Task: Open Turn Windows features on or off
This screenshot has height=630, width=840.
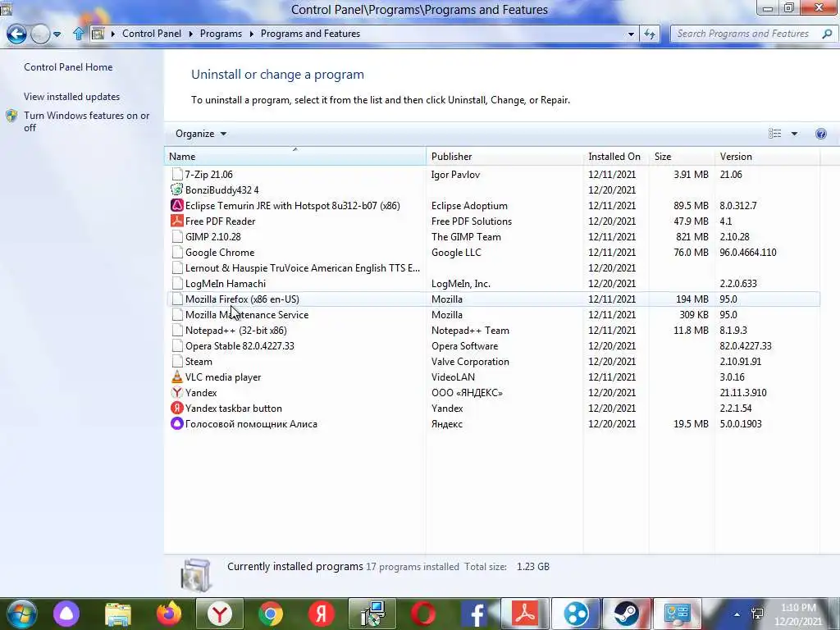Action: point(87,121)
